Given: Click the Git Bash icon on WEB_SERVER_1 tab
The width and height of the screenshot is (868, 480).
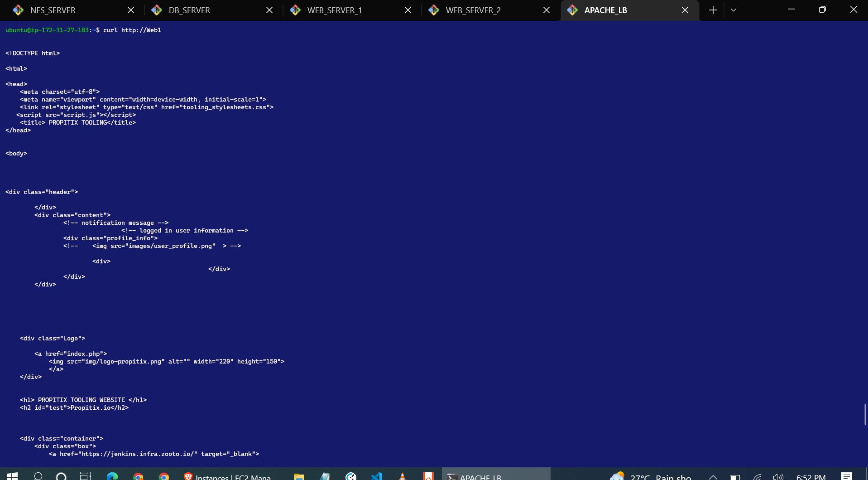Looking at the screenshot, I should (x=295, y=10).
